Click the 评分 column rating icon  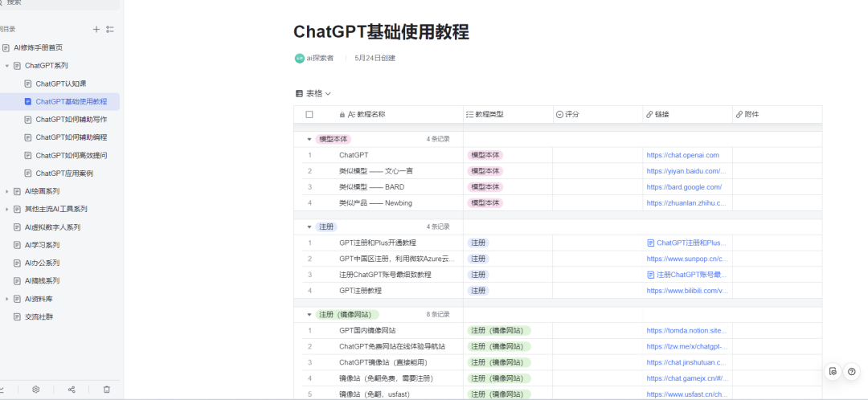tap(559, 115)
